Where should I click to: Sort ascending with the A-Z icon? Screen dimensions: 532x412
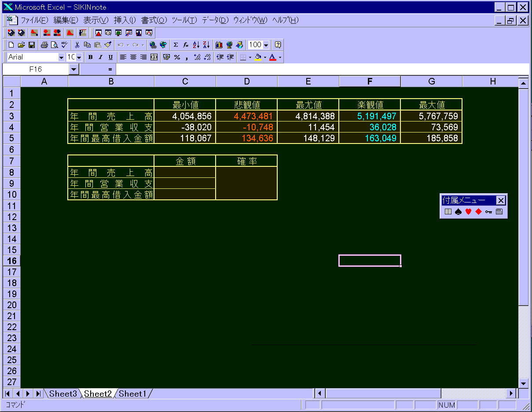196,45
